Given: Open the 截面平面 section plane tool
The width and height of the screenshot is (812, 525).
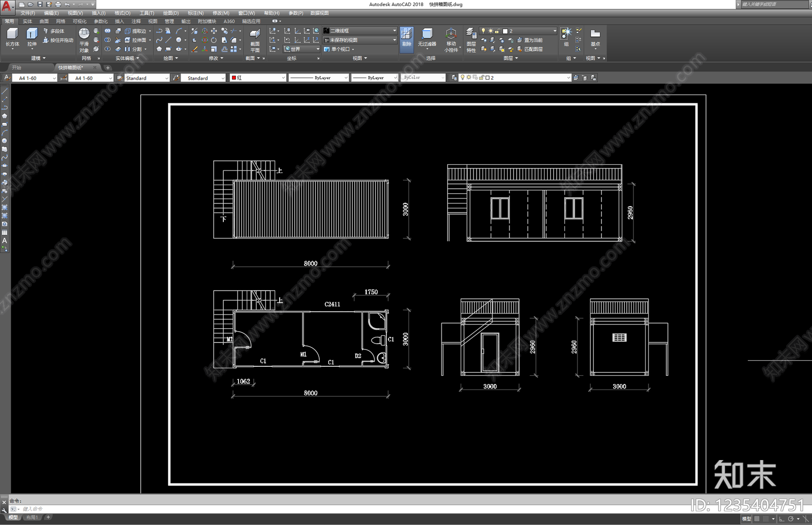Looking at the screenshot, I should (255, 40).
